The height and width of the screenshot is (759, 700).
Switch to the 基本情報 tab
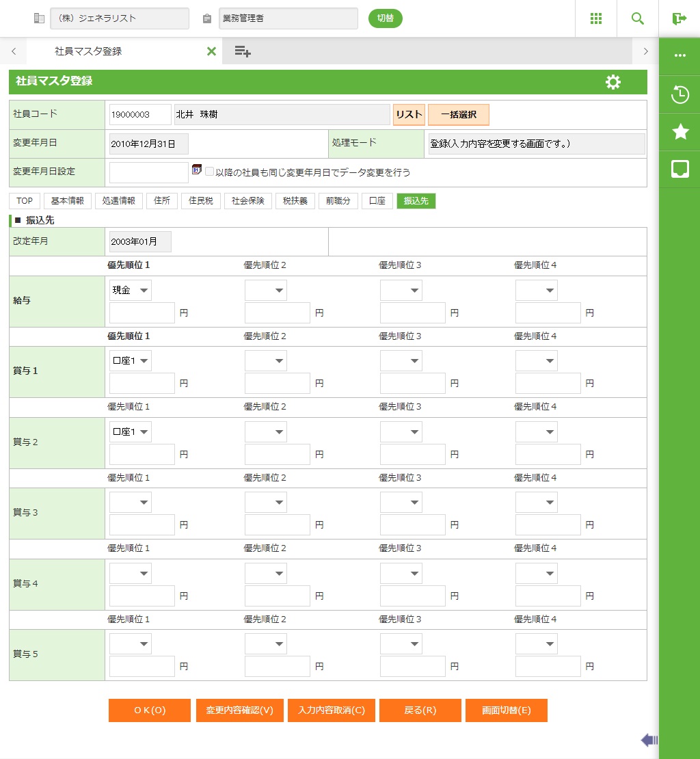tap(67, 201)
